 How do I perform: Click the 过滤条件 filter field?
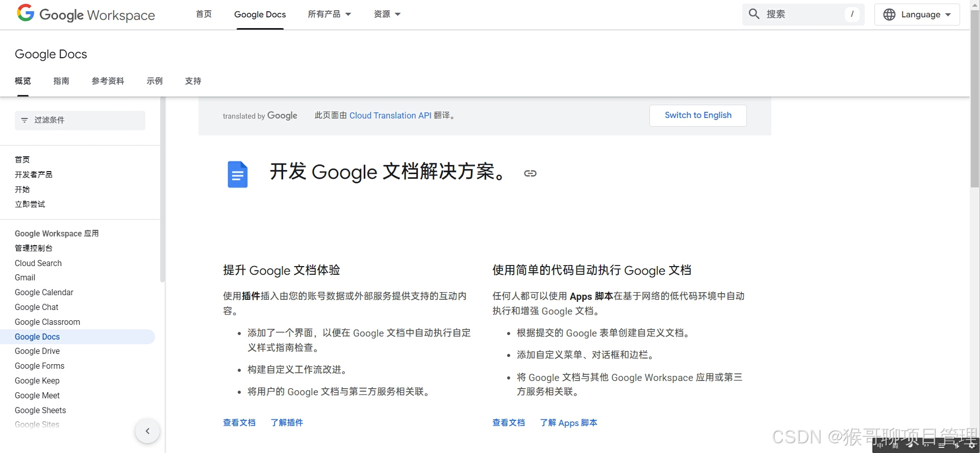[80, 120]
